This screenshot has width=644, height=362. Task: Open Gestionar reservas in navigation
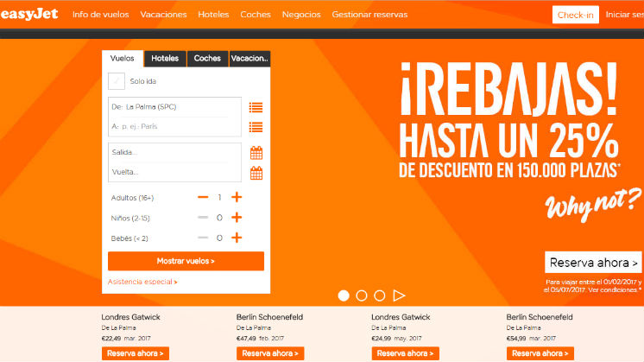[369, 15]
